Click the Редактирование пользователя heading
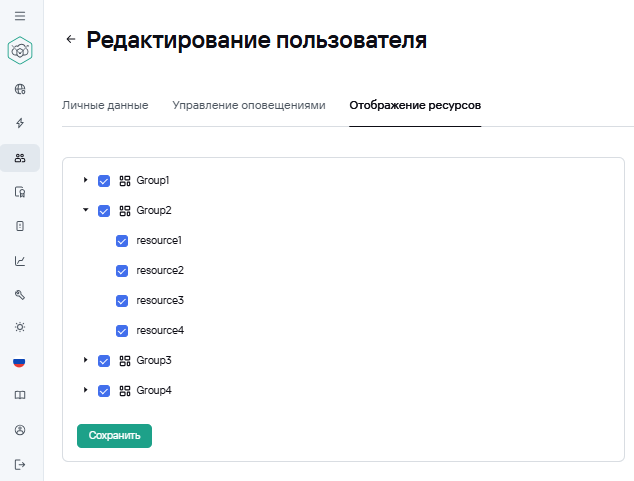 click(257, 40)
